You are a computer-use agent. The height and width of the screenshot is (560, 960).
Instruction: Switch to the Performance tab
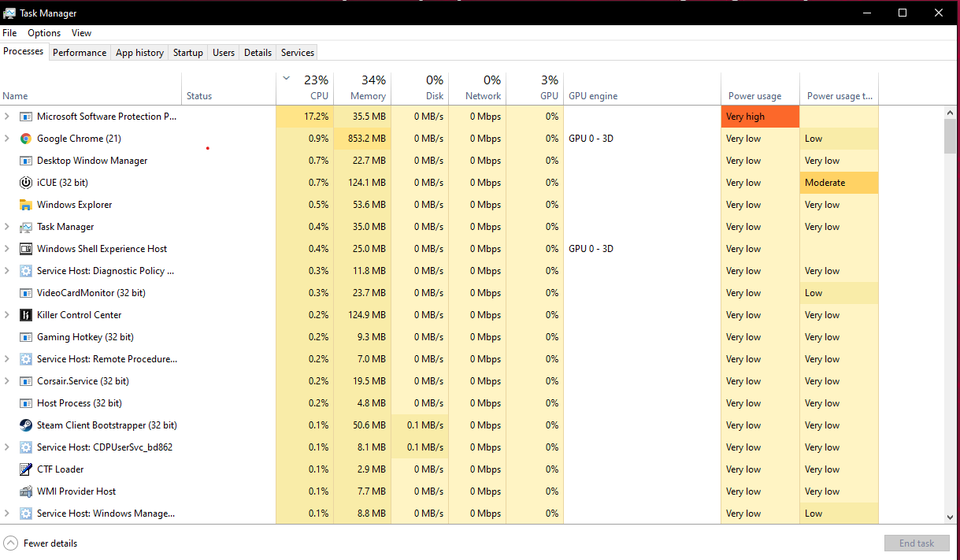pyautogui.click(x=79, y=52)
